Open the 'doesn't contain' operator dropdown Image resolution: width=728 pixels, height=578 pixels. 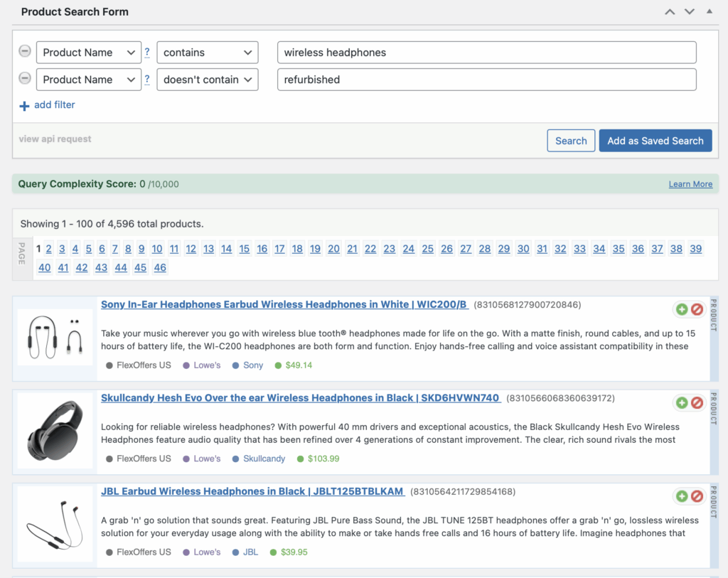pos(208,80)
